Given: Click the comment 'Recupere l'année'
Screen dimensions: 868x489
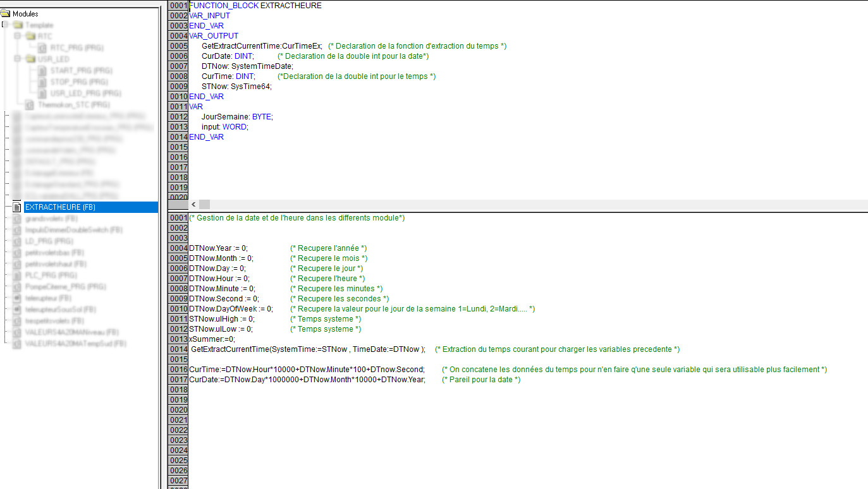Looking at the screenshot, I should [x=328, y=248].
